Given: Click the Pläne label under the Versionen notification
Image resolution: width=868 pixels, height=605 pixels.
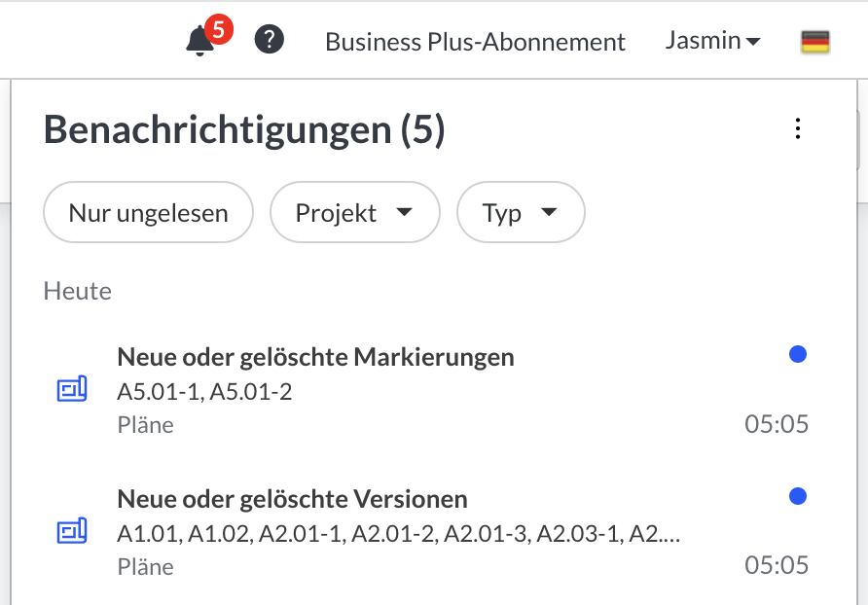Looking at the screenshot, I should point(145,566).
